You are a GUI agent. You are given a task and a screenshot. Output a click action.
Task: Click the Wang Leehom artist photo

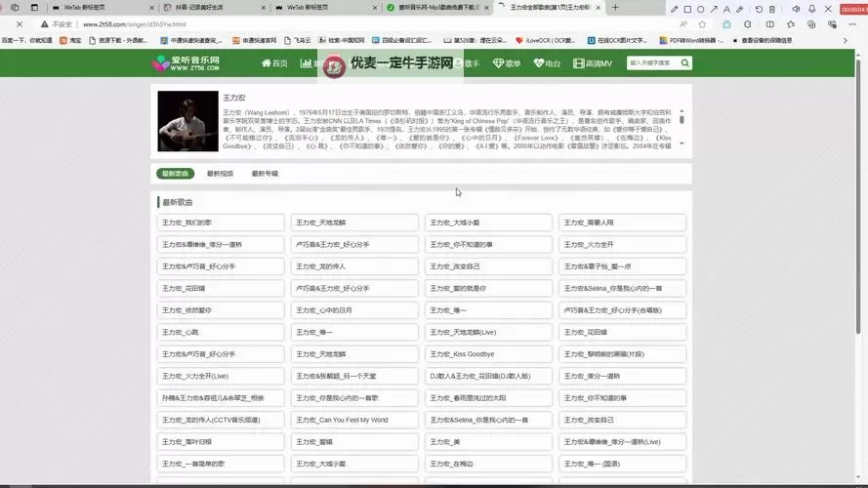[187, 121]
